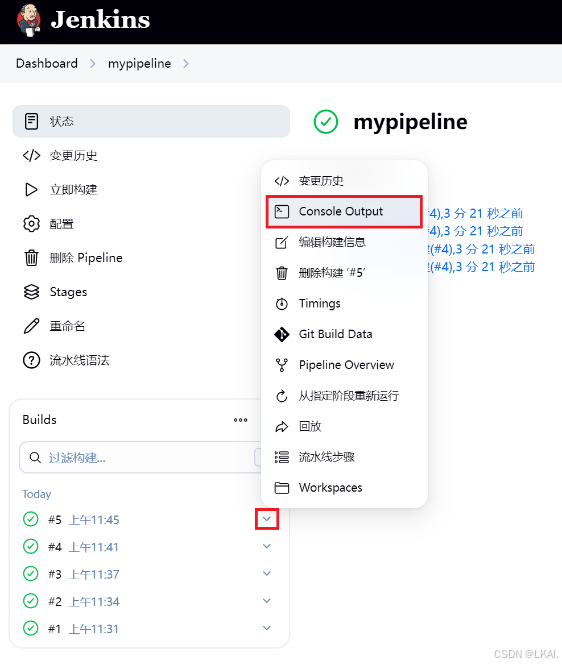Click the Console Output terminal icon
562x665 pixels.
(x=282, y=211)
